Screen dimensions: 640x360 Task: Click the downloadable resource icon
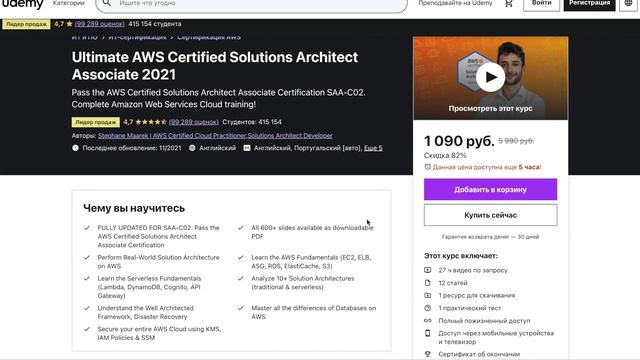click(427, 296)
